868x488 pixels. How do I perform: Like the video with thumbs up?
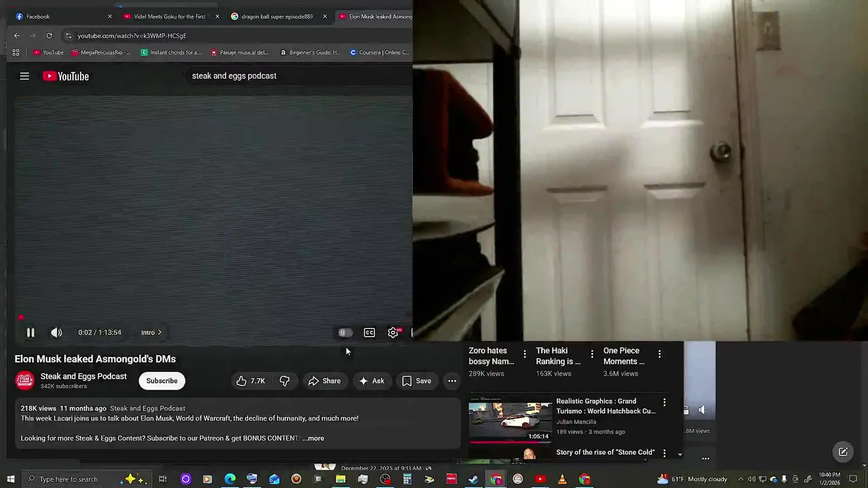pos(251,381)
